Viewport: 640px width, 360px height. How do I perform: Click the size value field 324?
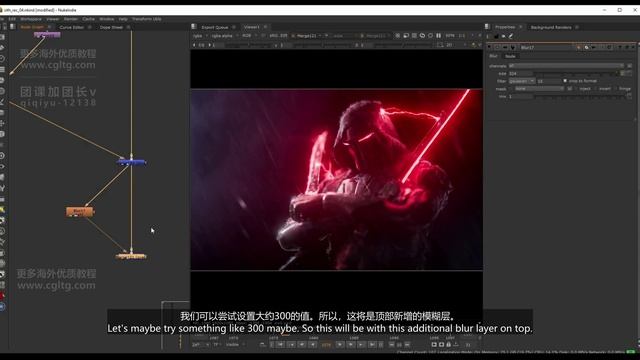click(521, 73)
